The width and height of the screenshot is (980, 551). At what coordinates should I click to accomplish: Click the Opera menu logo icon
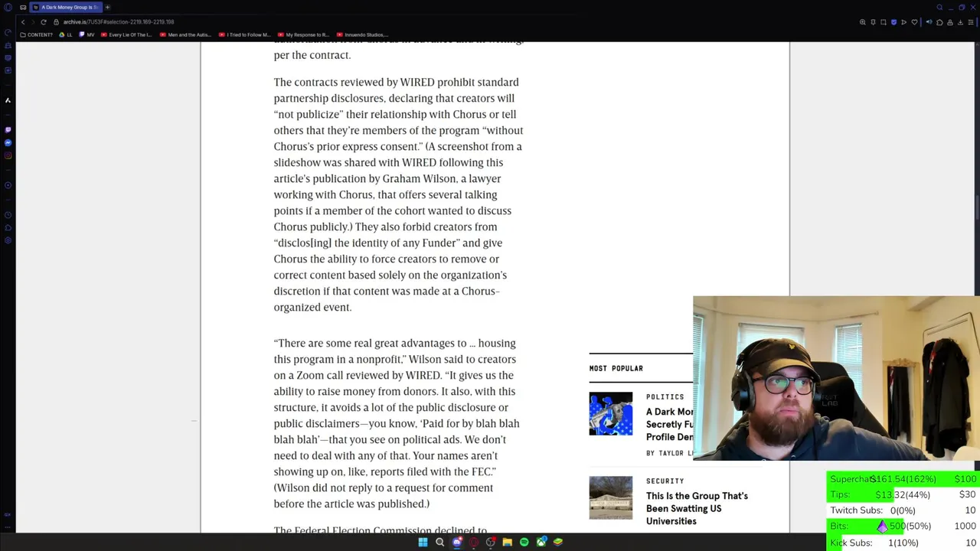click(x=8, y=8)
